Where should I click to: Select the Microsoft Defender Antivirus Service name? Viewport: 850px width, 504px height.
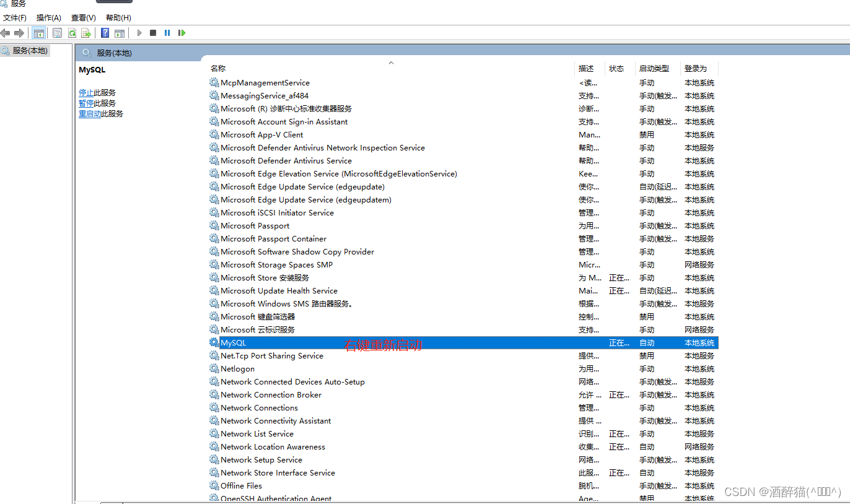click(286, 160)
